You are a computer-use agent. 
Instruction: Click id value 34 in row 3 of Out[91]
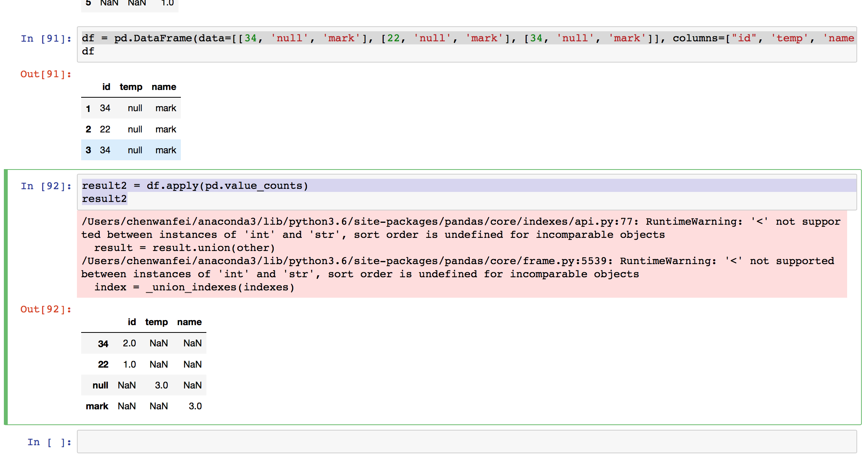(x=105, y=150)
